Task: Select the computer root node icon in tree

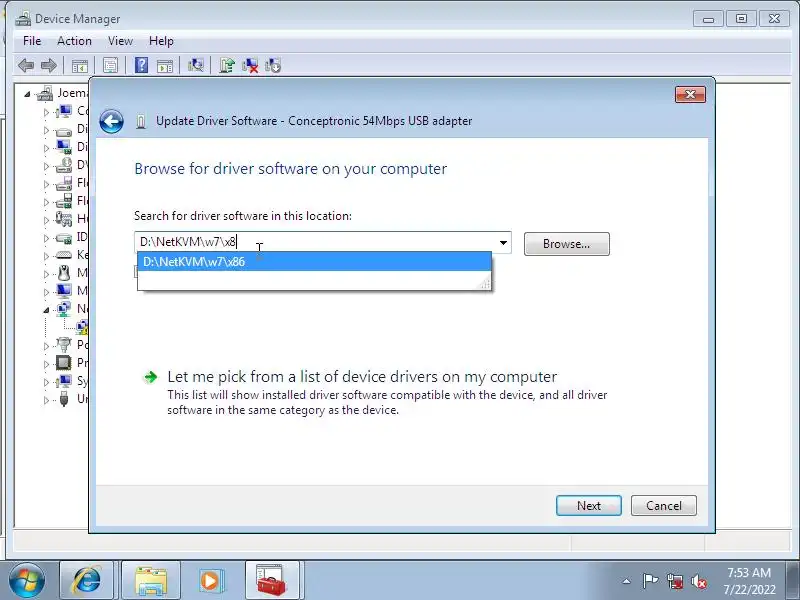Action: point(45,93)
